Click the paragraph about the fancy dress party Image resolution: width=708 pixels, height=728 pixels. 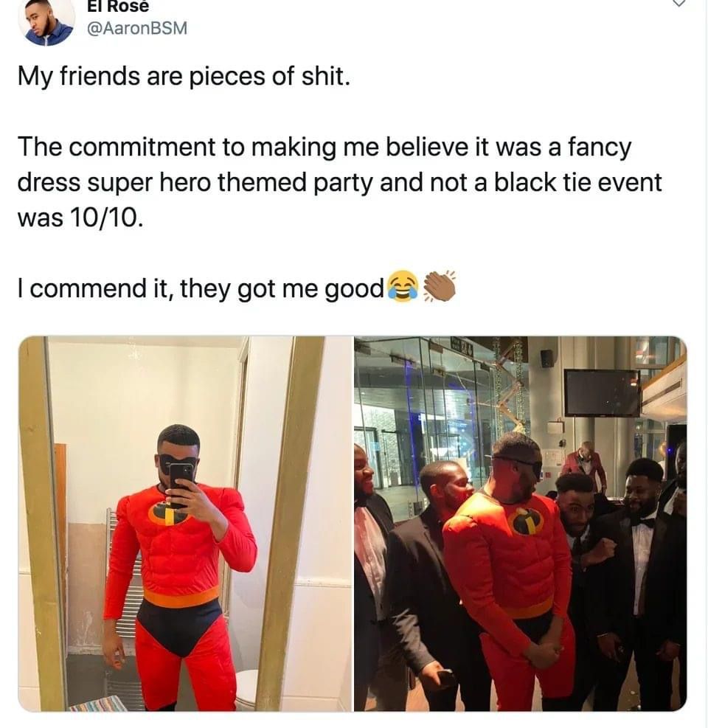click(x=339, y=182)
